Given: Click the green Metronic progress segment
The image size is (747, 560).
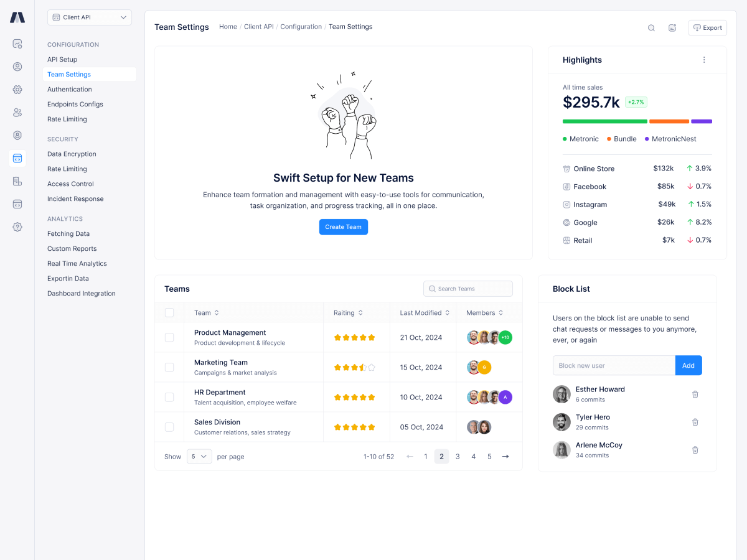Looking at the screenshot, I should (604, 123).
